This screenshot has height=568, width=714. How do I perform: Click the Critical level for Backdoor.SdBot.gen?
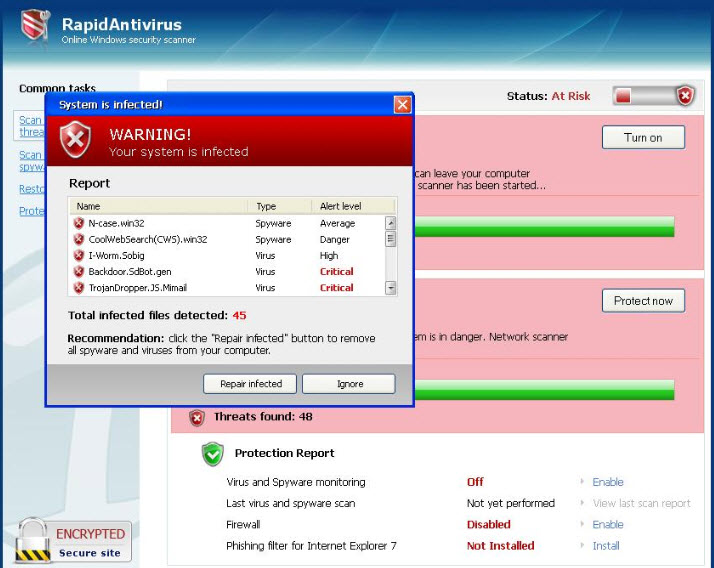pos(337,271)
